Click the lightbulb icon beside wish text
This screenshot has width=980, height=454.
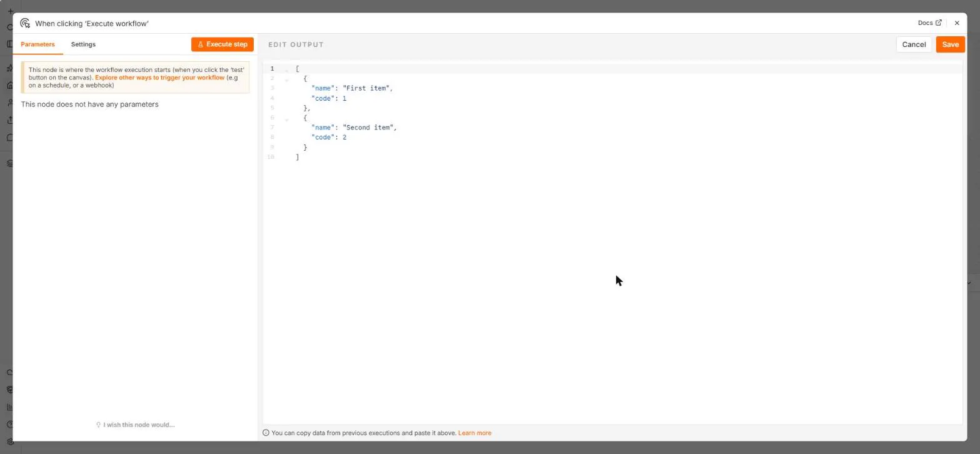[x=98, y=425]
